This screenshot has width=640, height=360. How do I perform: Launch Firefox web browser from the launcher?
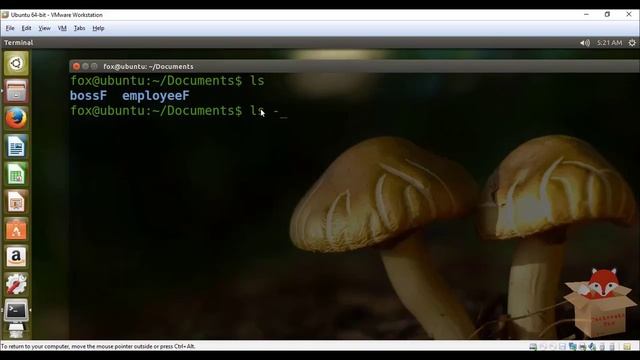click(x=16, y=118)
